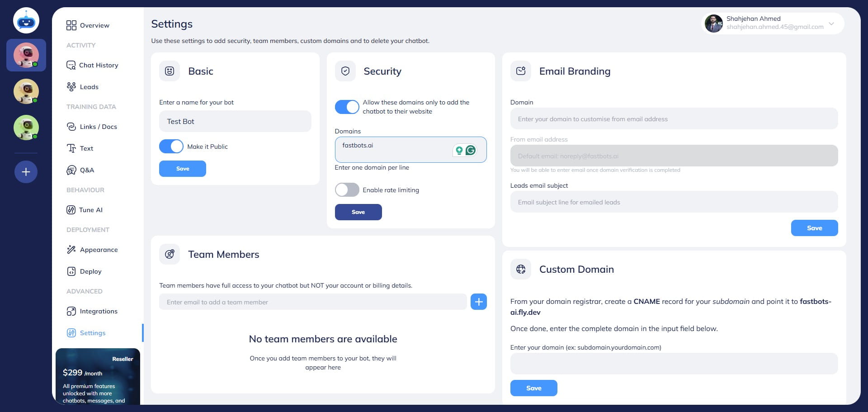
Task: Click the Integrations icon
Action: point(71,311)
